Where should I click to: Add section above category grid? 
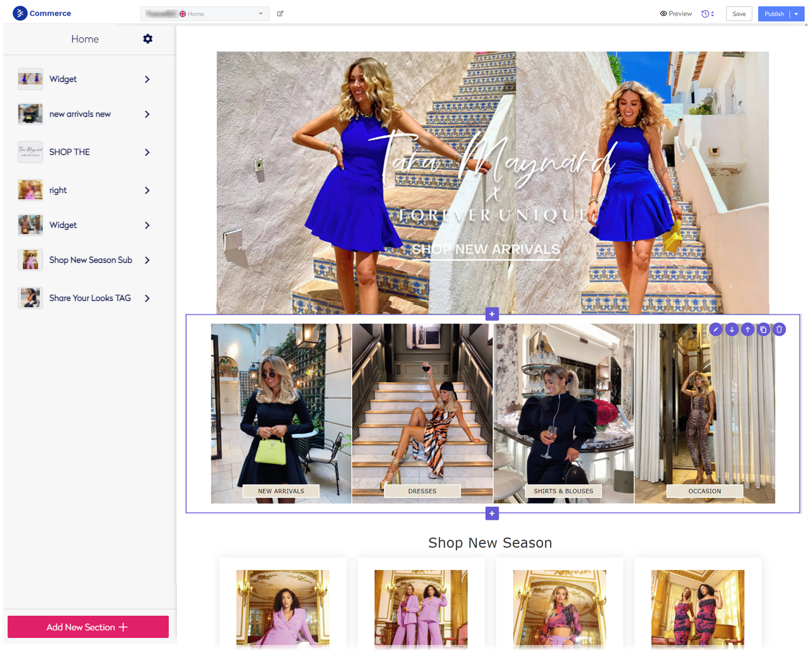(x=492, y=314)
